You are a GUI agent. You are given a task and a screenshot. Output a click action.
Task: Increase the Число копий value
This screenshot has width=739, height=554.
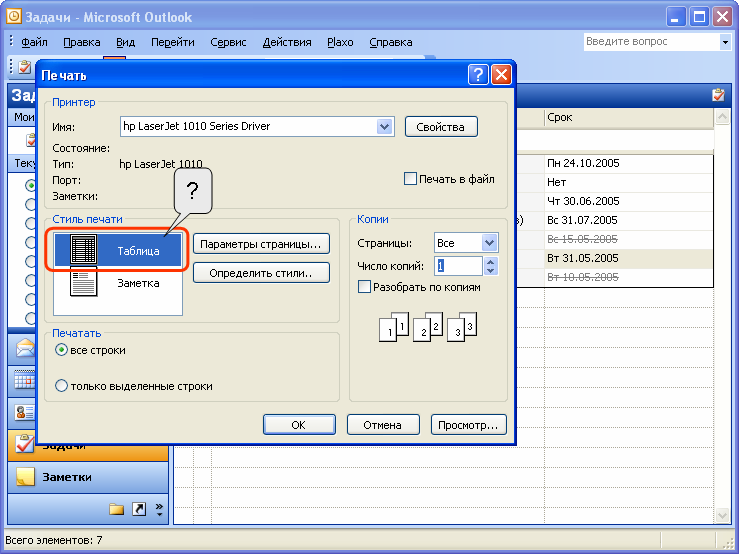[x=491, y=262]
